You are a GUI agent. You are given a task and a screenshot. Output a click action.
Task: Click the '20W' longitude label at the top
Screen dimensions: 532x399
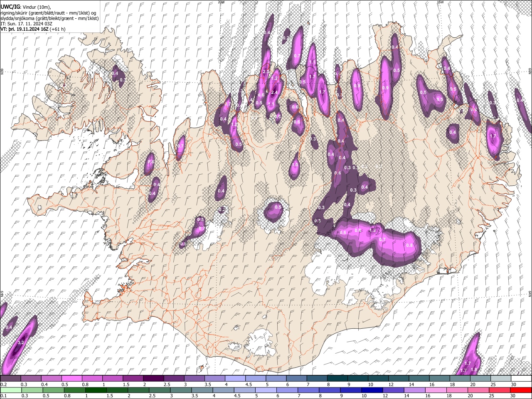tap(221, 2)
